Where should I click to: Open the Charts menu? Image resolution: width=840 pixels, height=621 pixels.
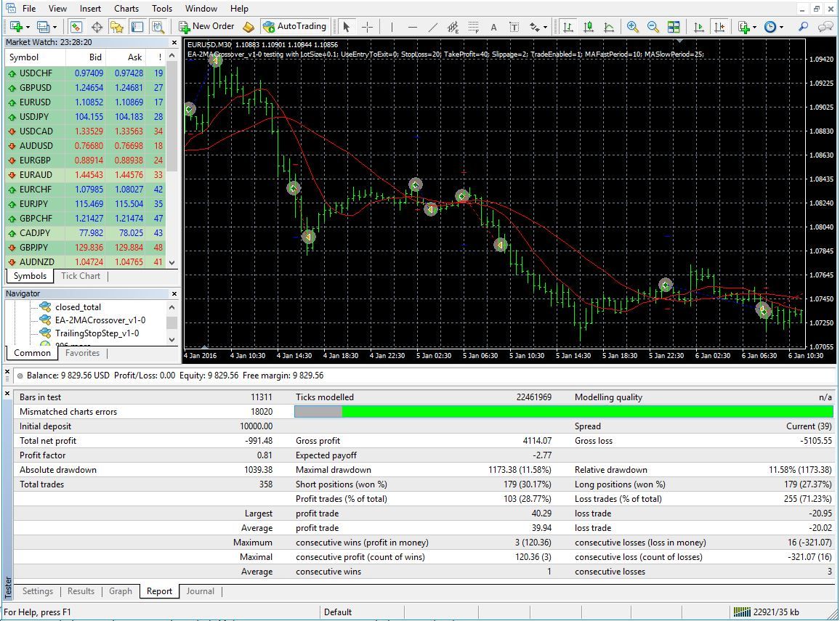126,9
